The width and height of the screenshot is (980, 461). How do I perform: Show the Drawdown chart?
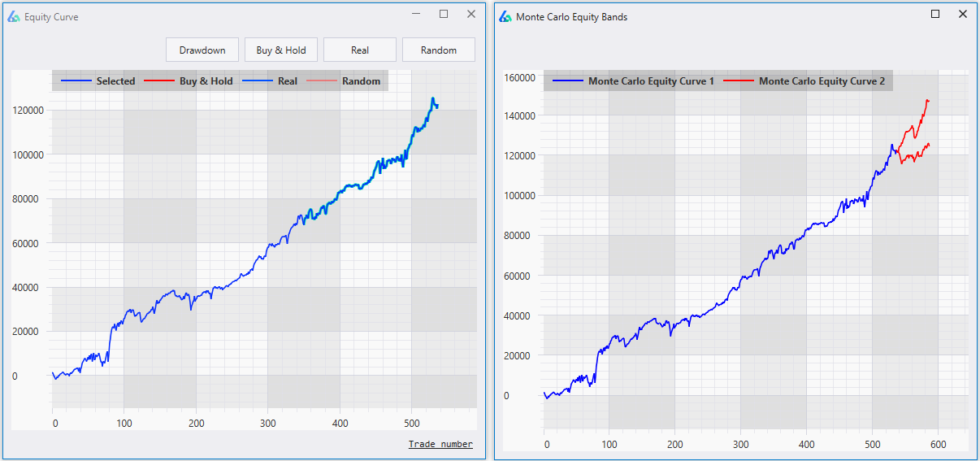point(202,50)
